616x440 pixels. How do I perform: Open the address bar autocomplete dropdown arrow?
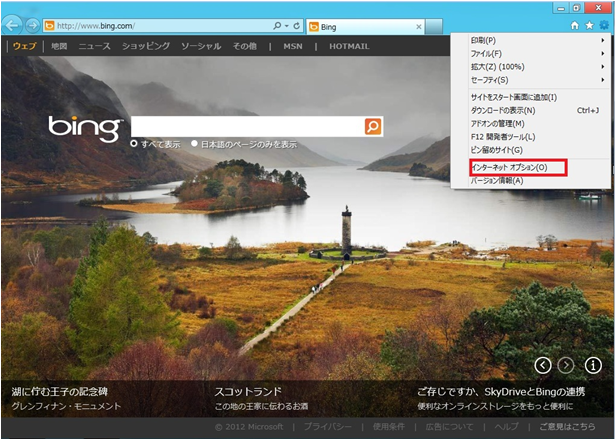287,26
